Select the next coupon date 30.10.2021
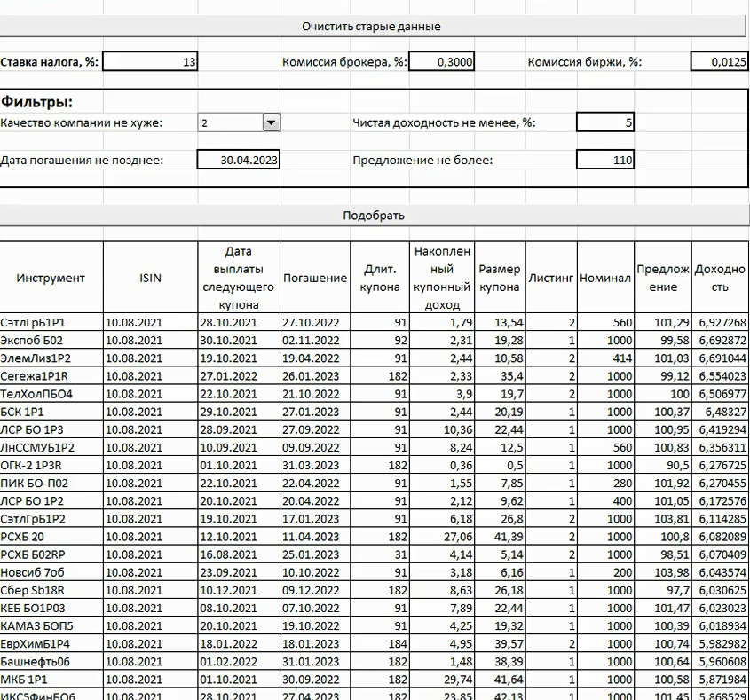The width and height of the screenshot is (750, 700). point(238,341)
